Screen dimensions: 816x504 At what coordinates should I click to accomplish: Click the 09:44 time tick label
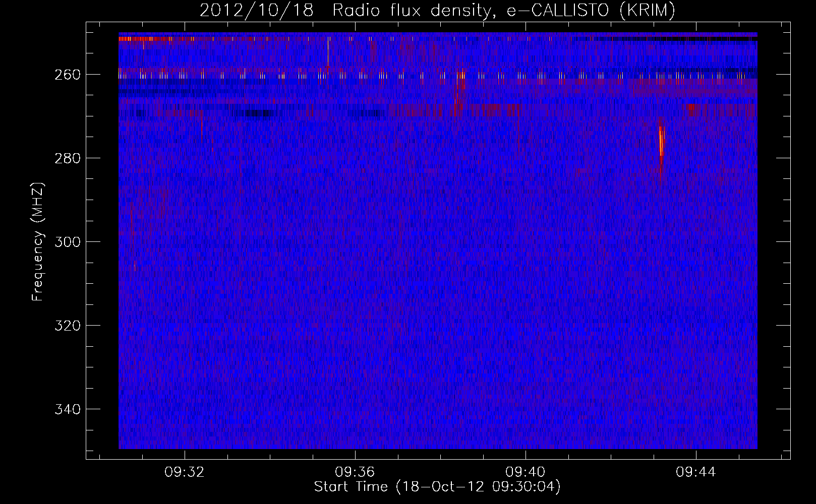696,472
